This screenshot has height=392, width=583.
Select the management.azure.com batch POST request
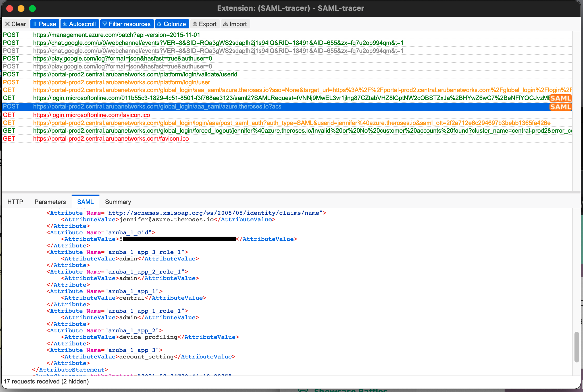116,35
